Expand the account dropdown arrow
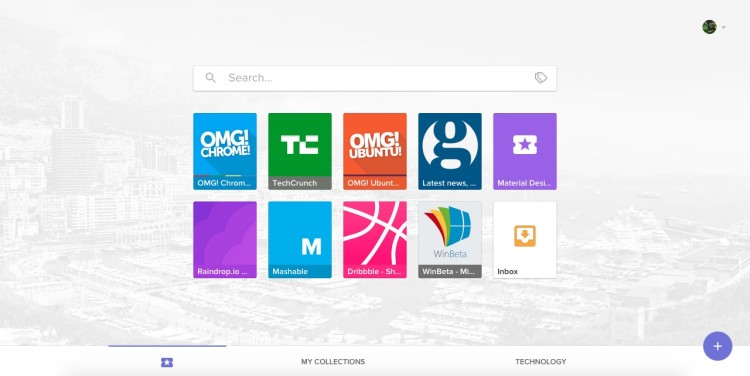This screenshot has width=750, height=376. [x=724, y=27]
